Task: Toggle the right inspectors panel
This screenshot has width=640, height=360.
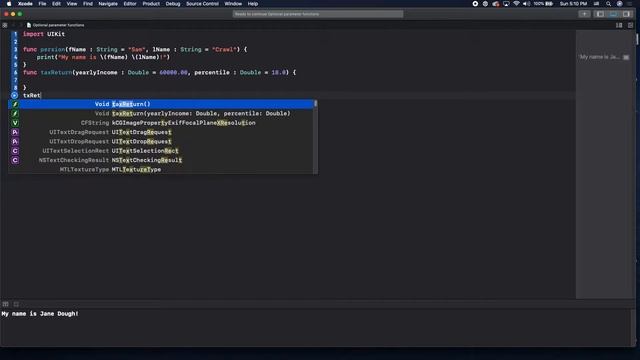Action: (x=626, y=14)
